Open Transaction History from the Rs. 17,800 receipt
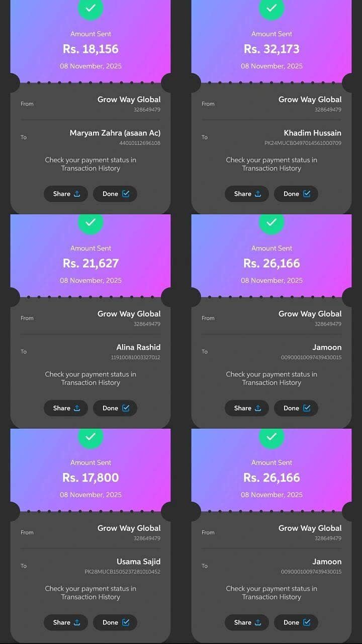The image size is (362, 644). [90, 597]
